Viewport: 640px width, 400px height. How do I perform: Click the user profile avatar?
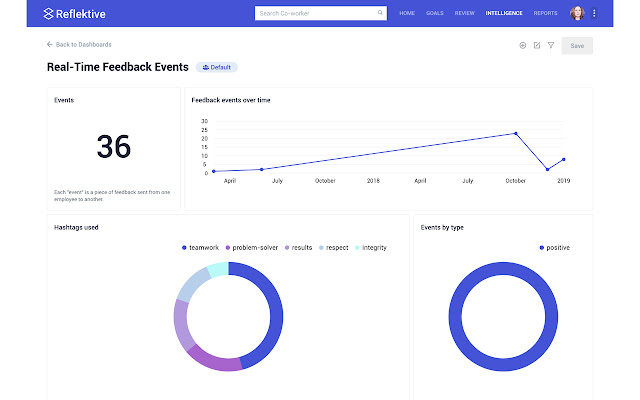point(578,14)
